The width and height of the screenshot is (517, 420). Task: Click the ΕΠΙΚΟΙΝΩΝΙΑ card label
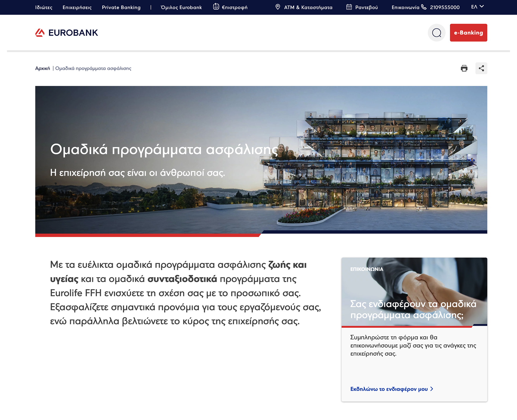point(366,269)
